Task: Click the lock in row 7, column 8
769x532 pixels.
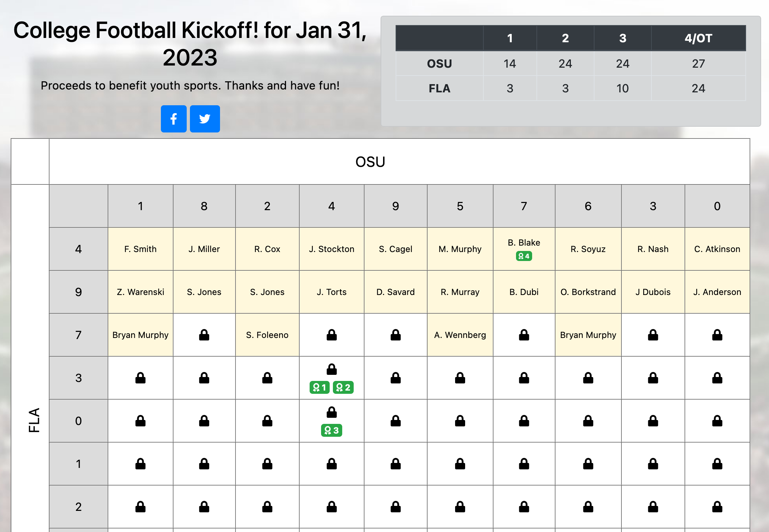Action: tap(204, 335)
